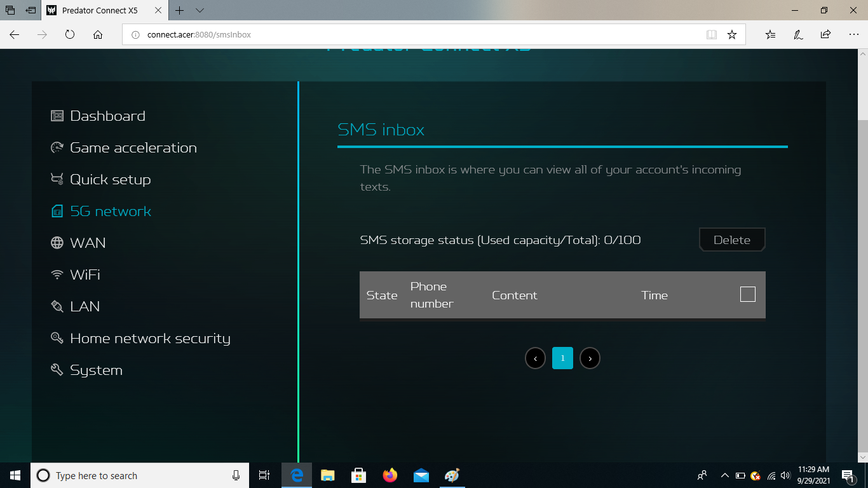Refresh the page
The height and width of the screenshot is (488, 868).
click(70, 34)
